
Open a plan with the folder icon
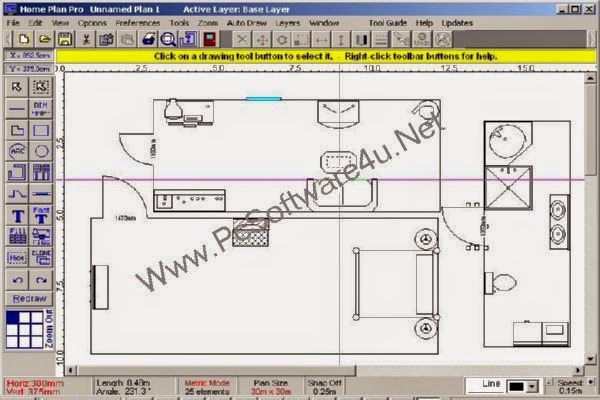[44, 39]
